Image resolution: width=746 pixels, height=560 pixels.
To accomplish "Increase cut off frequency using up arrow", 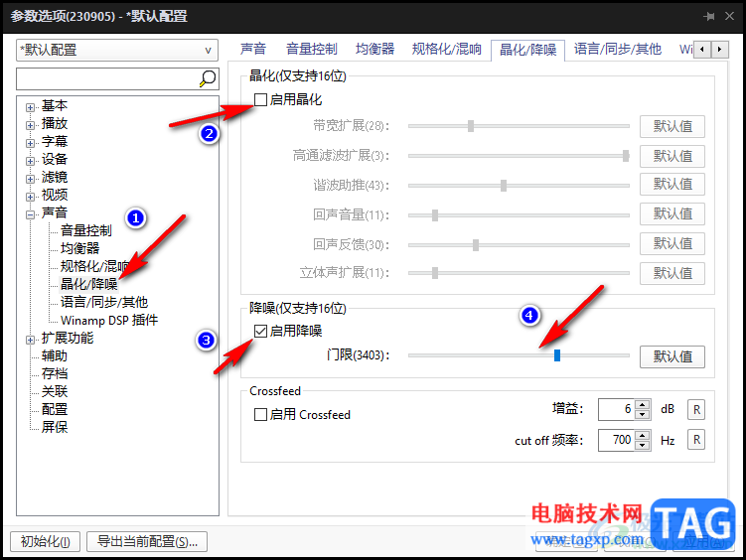I will 643,436.
